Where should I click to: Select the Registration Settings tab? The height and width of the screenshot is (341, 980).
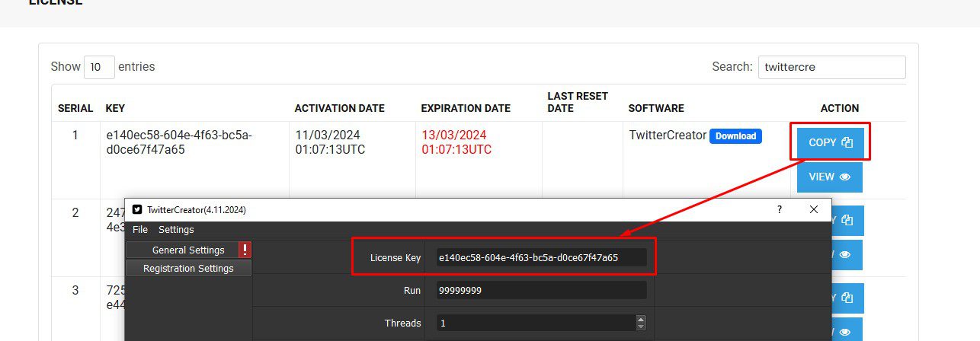188,268
